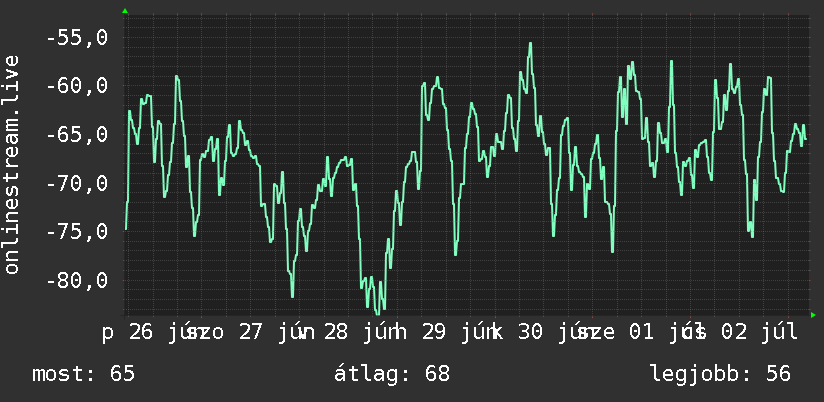This screenshot has height=402, width=824.
Task: Click the green arrow atop the y-axis
Action: click(x=125, y=11)
